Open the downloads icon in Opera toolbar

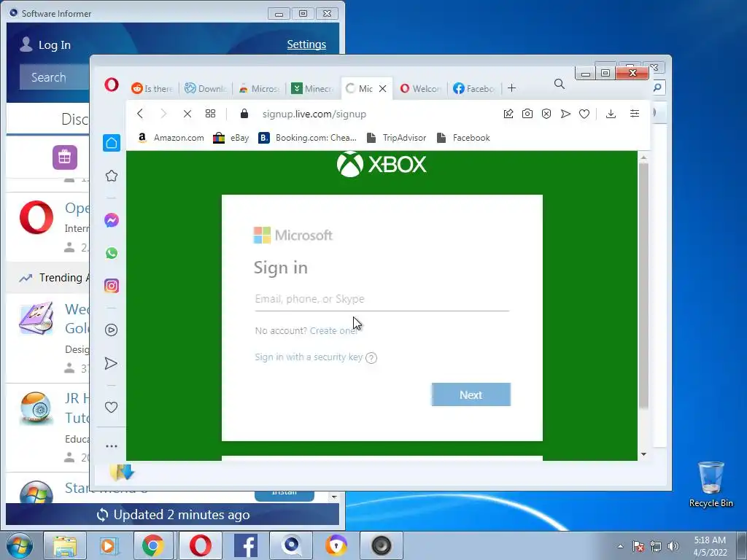pyautogui.click(x=611, y=113)
